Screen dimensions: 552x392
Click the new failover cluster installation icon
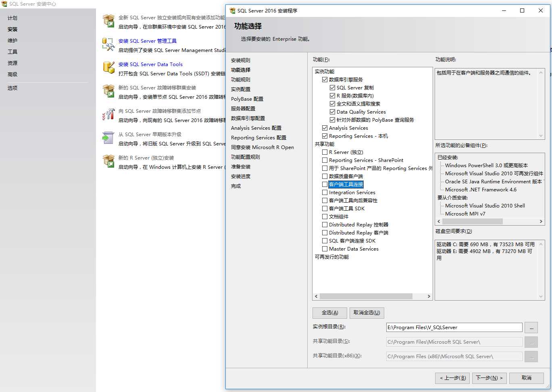coord(108,91)
